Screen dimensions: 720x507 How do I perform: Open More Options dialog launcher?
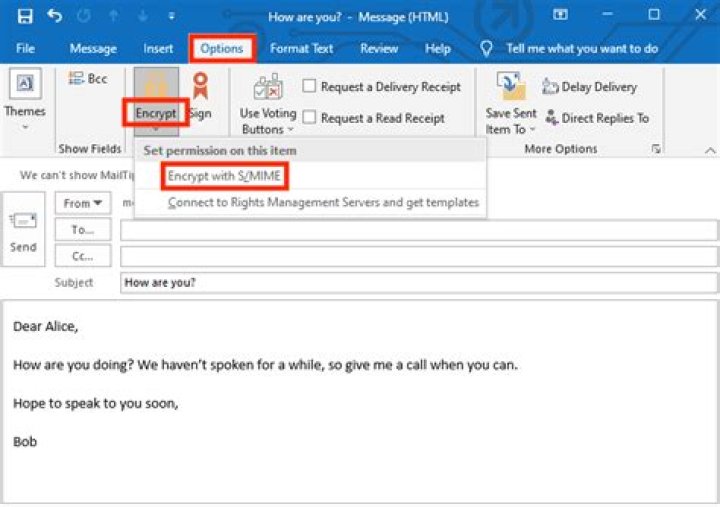pos(656,149)
